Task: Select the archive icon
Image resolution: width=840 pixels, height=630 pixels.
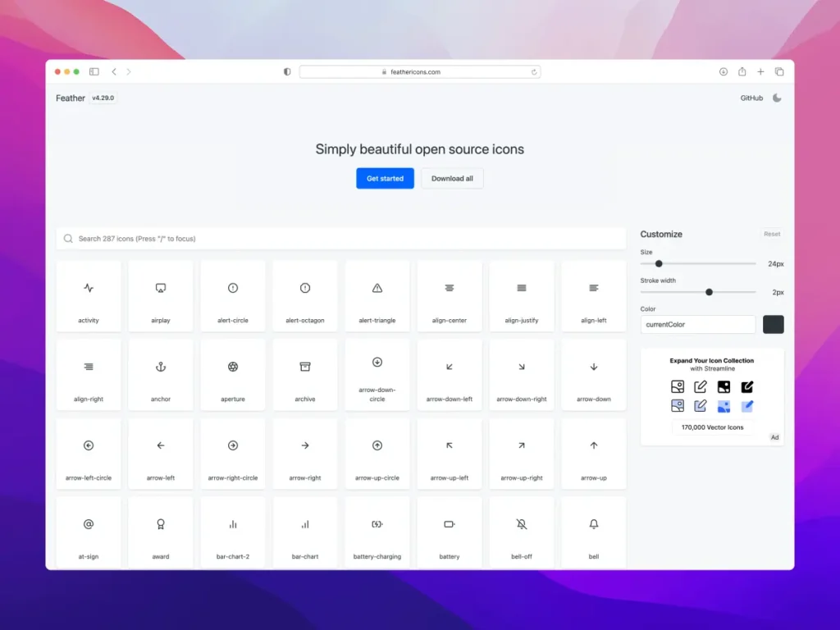Action: [x=304, y=368]
